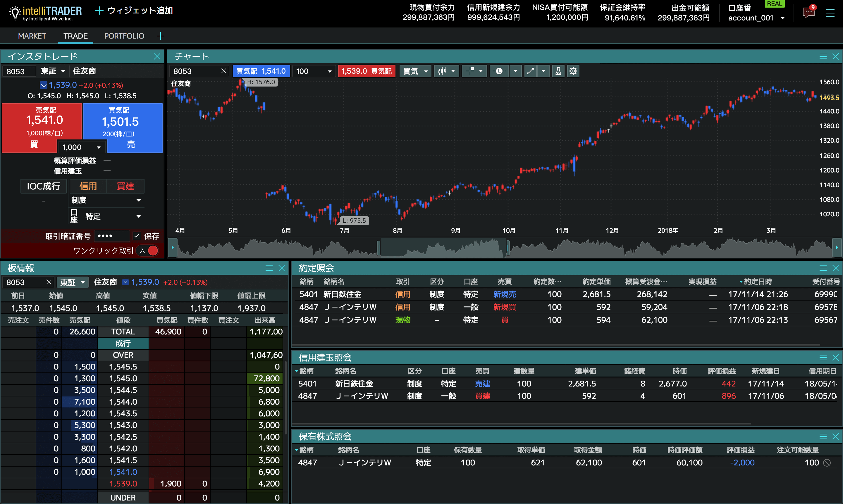Toggle the IOC成行 order button
Viewport: 843px width, 504px height.
[x=44, y=186]
